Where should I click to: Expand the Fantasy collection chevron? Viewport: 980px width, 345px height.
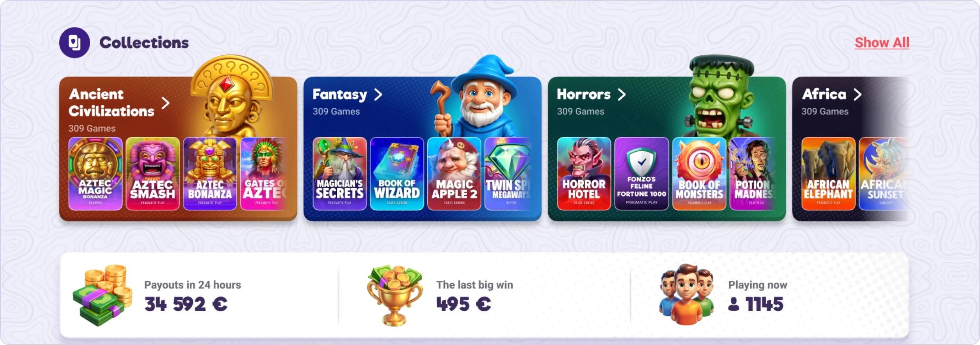point(378,94)
